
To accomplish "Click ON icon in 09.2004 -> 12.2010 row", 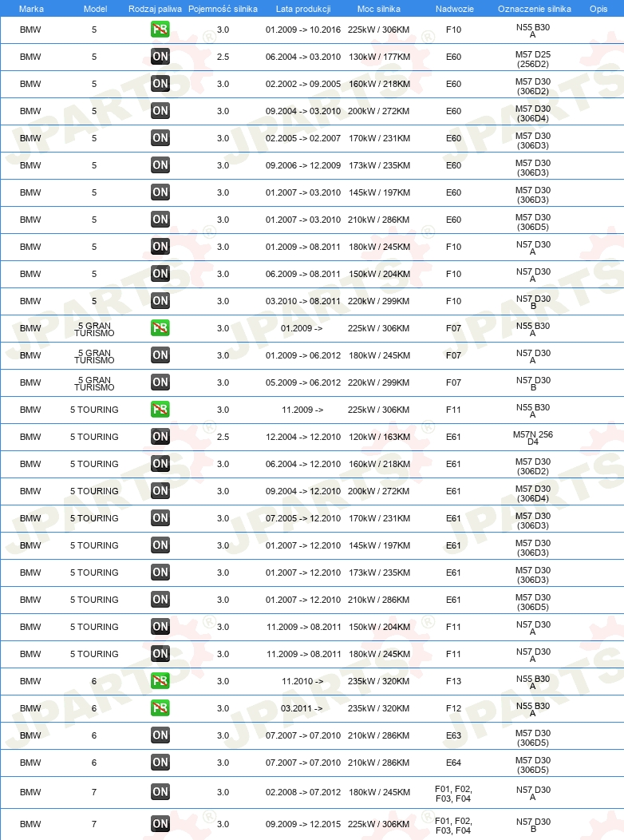I will click(160, 491).
